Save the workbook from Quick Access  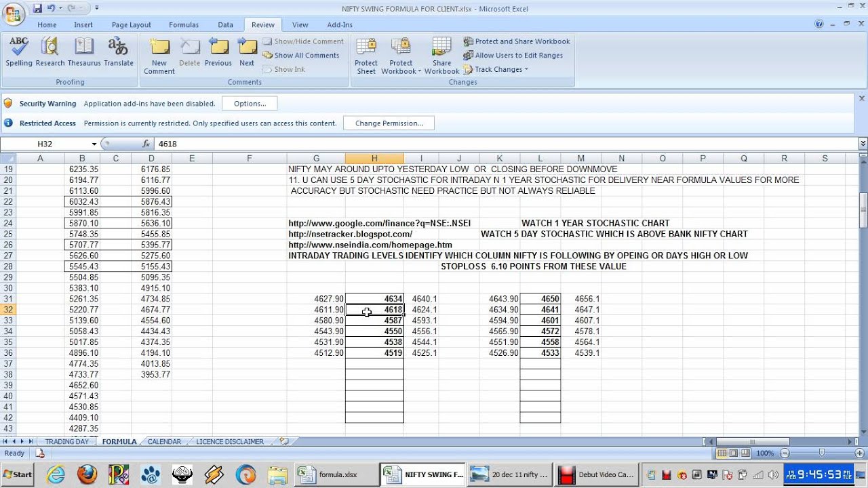pyautogui.click(x=37, y=8)
